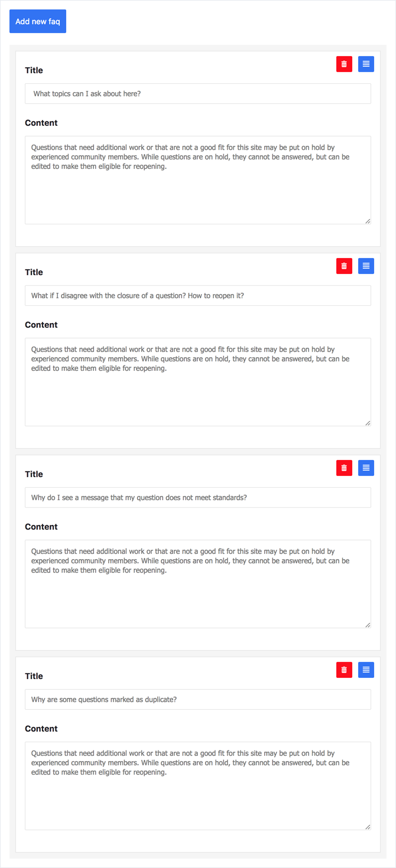The height and width of the screenshot is (868, 396).
Task: Click resize corner of last content textarea
Action: click(368, 827)
